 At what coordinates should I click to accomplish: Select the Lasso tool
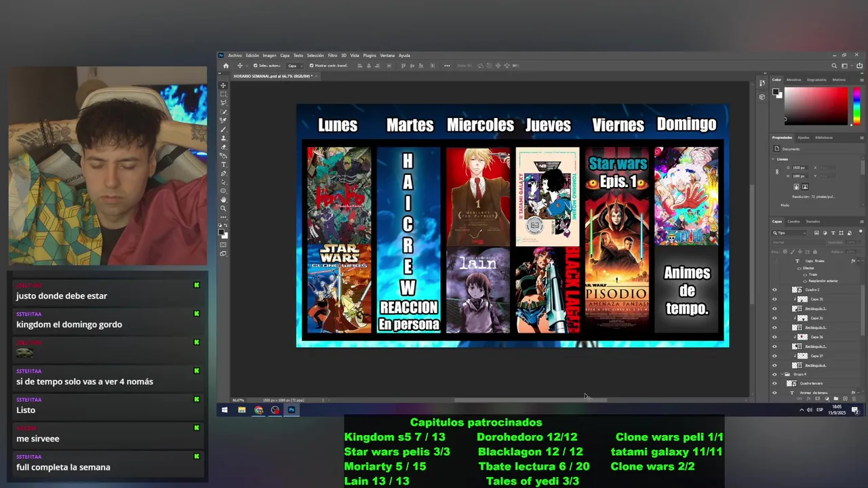coord(224,102)
